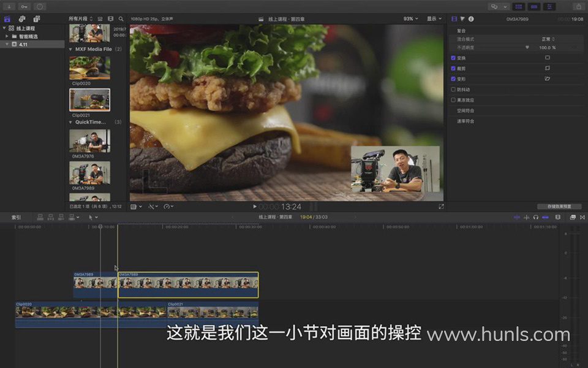Show the libraries sidebar clapper icon

[7, 19]
